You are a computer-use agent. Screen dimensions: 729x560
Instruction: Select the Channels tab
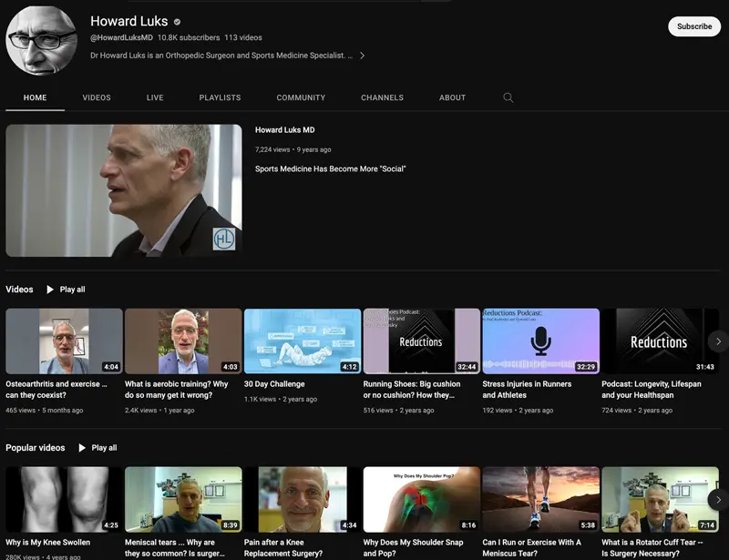[382, 97]
